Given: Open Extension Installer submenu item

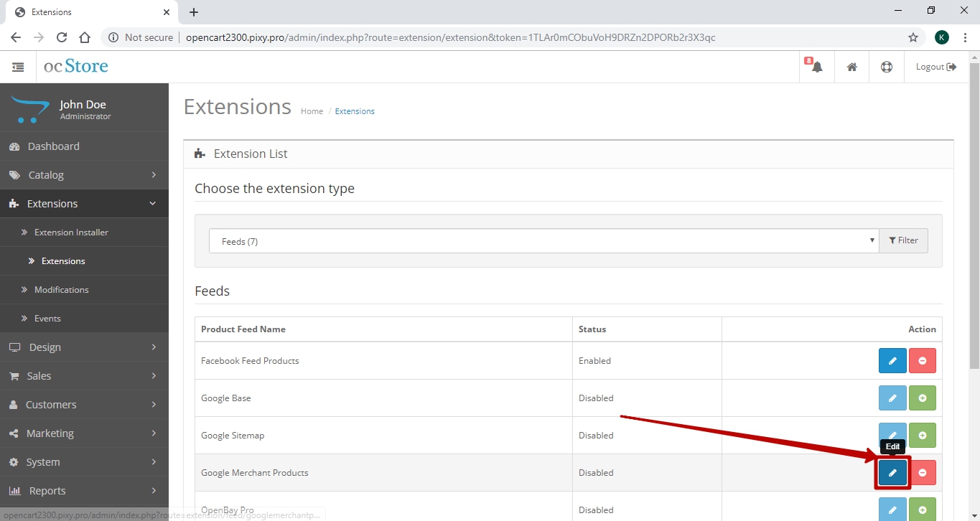Looking at the screenshot, I should [x=71, y=233].
